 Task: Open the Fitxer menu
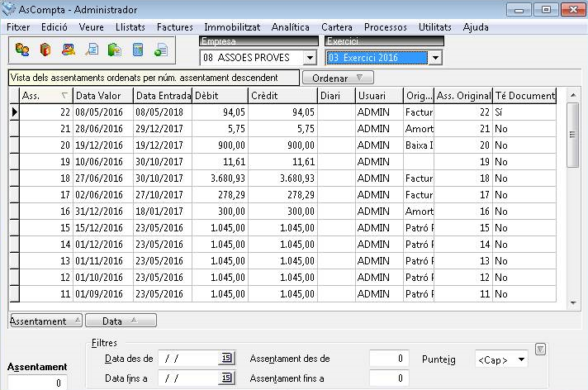tap(18, 27)
